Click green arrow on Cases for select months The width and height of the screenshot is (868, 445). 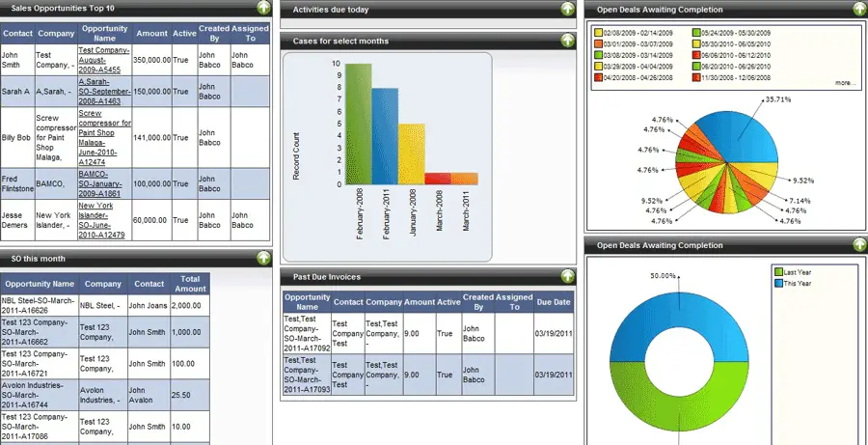[x=568, y=41]
